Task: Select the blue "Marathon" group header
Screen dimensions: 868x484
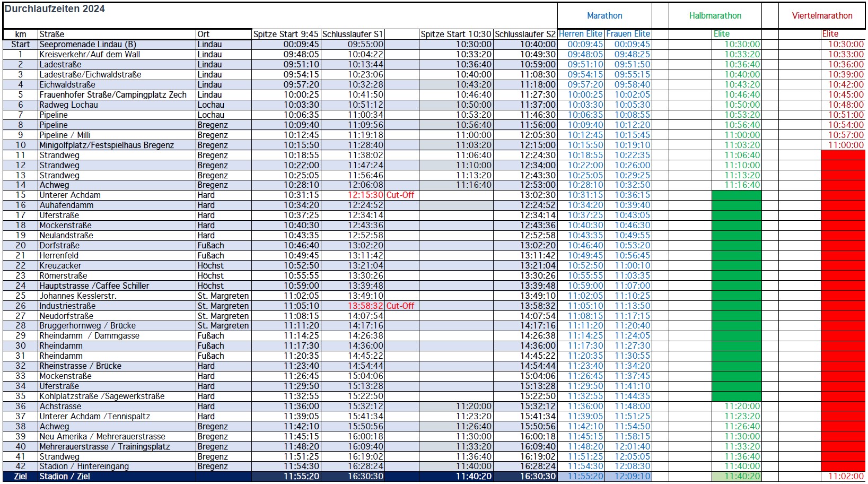Action: pos(604,16)
